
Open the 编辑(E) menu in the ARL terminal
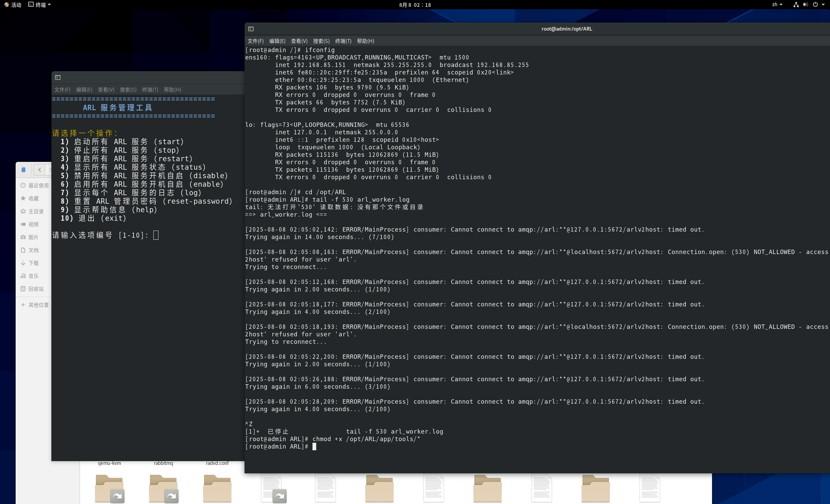[84, 90]
